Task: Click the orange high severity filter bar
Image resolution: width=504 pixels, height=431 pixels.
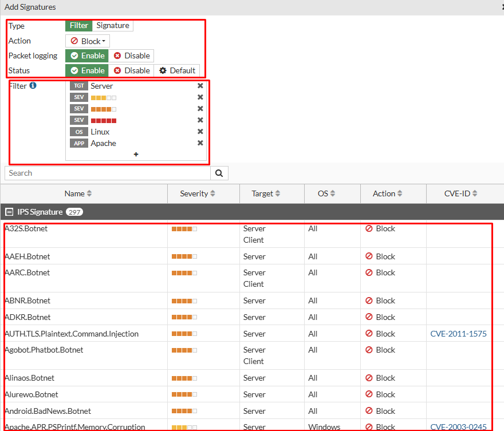Action: point(104,109)
